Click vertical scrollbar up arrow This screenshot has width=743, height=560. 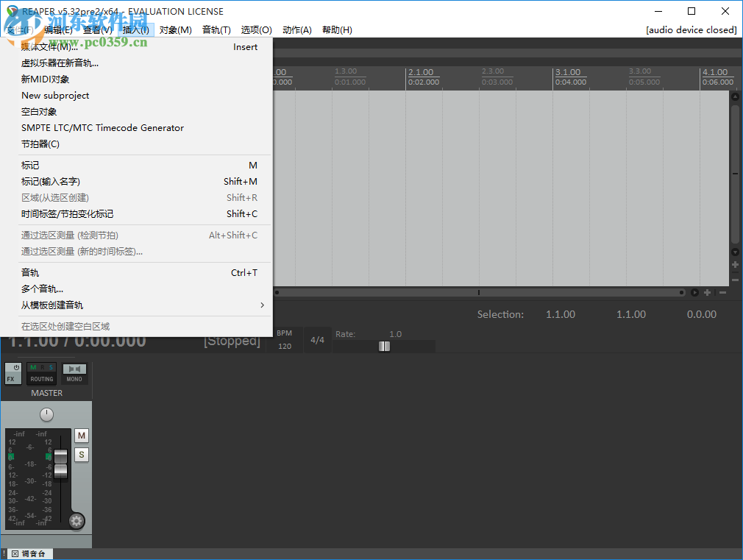click(735, 96)
